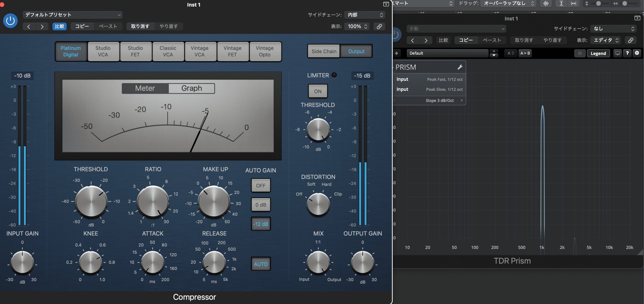Image resolution: width=644 pixels, height=304 pixels.
Task: Click the TDR Prism help question mark
Action: coord(627,53)
